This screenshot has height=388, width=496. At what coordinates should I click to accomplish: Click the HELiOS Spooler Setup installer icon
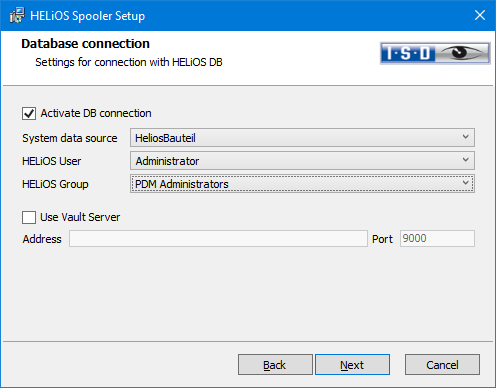pos(17,15)
